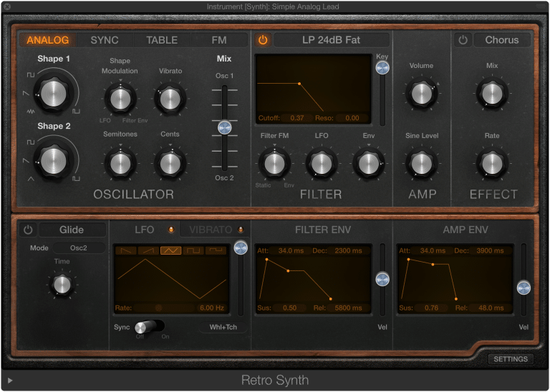Open the Whl+Tch LFO source menu
Screen dimensions: 550x392
pyautogui.click(x=223, y=327)
